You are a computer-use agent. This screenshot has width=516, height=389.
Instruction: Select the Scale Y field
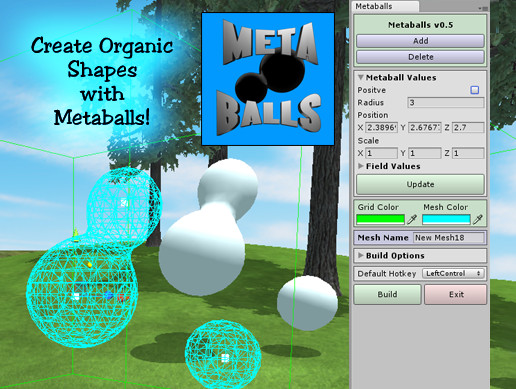[x=425, y=153]
